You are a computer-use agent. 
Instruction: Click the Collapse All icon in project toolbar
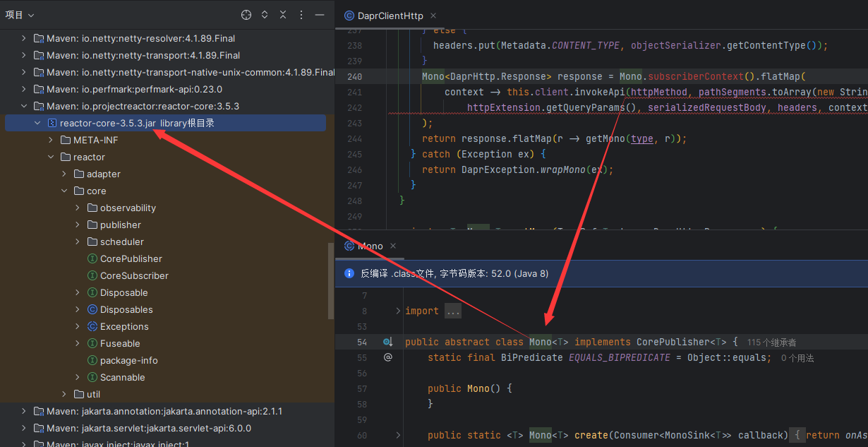pyautogui.click(x=282, y=14)
